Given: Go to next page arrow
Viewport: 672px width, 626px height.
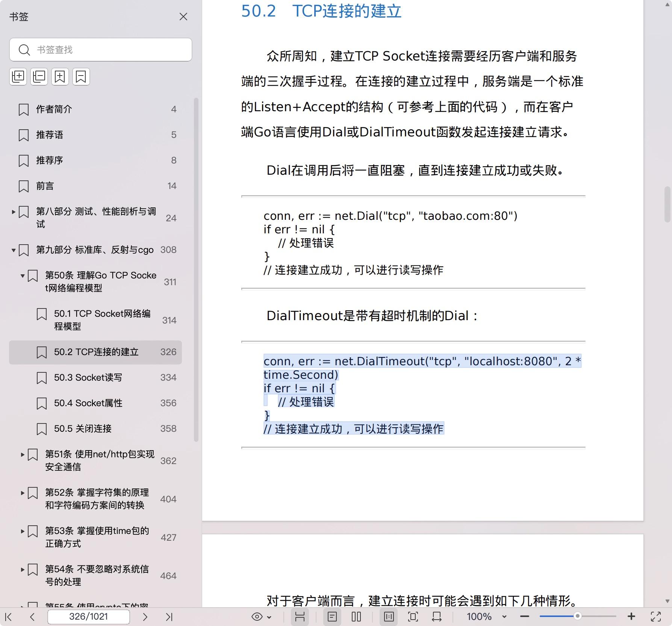Looking at the screenshot, I should [x=145, y=617].
